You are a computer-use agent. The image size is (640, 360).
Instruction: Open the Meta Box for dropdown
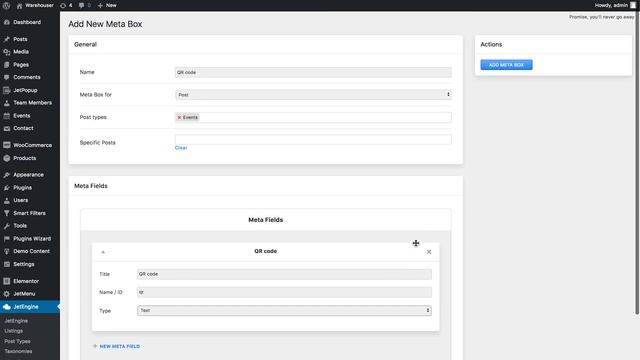click(313, 95)
